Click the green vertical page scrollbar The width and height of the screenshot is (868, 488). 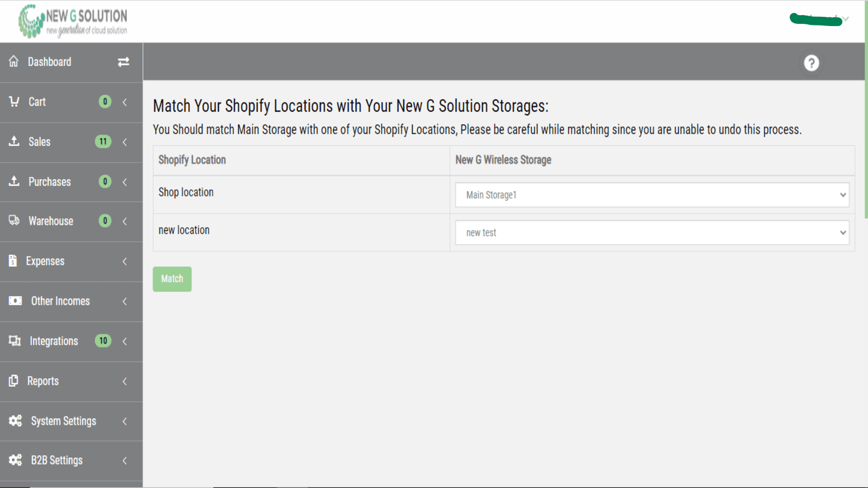point(866,108)
